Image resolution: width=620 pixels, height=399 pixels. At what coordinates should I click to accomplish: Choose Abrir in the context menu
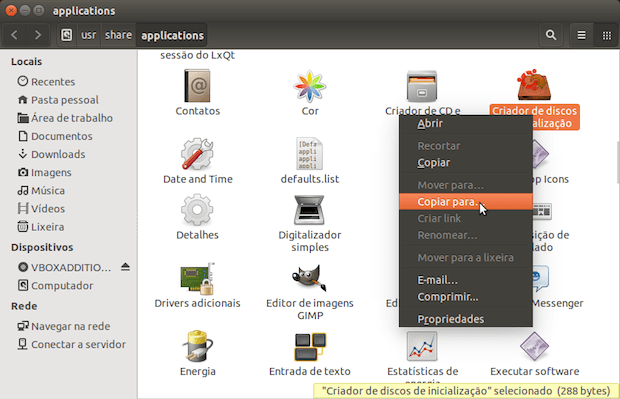466,124
